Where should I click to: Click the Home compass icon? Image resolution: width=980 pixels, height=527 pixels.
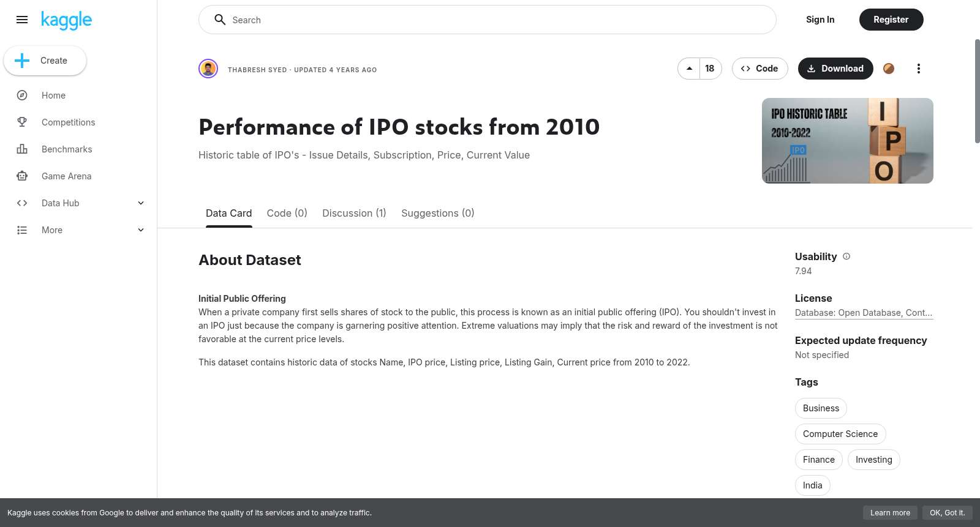tap(22, 95)
